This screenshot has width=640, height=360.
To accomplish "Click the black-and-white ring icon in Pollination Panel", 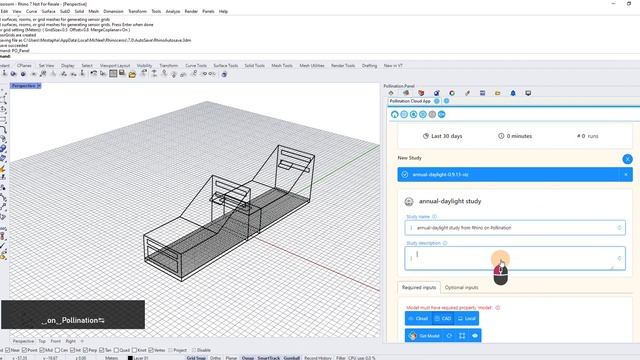I will click(x=452, y=93).
